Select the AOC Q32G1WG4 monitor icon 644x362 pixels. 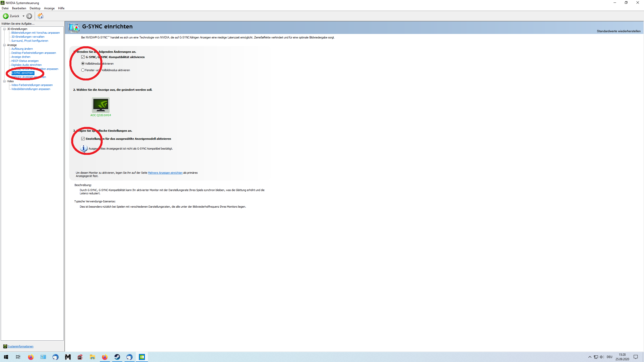(101, 105)
